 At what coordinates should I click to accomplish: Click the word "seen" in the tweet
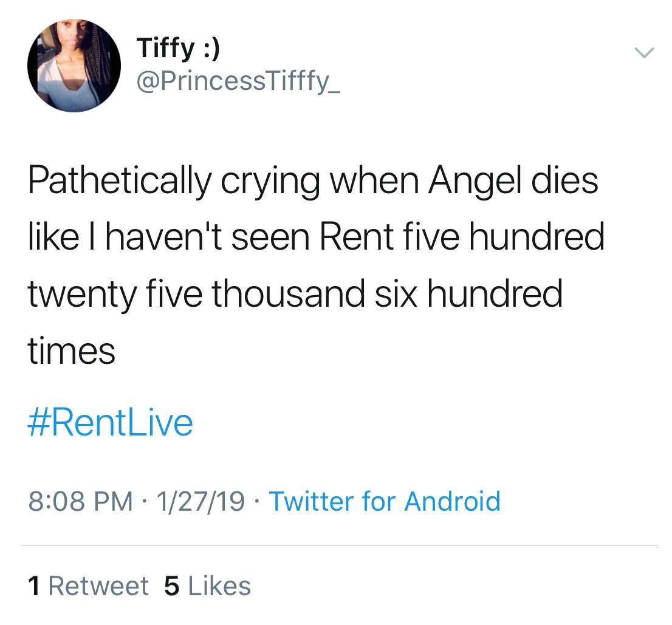click(274, 237)
